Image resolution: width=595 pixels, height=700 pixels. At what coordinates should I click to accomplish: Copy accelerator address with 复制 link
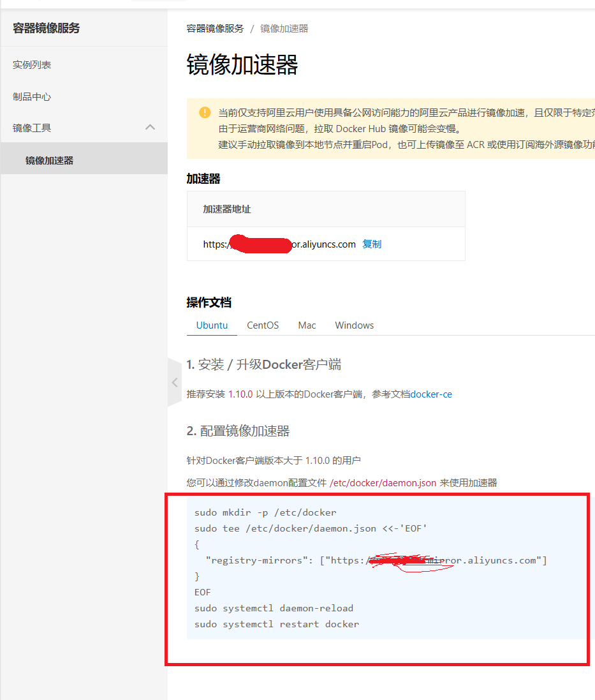372,244
